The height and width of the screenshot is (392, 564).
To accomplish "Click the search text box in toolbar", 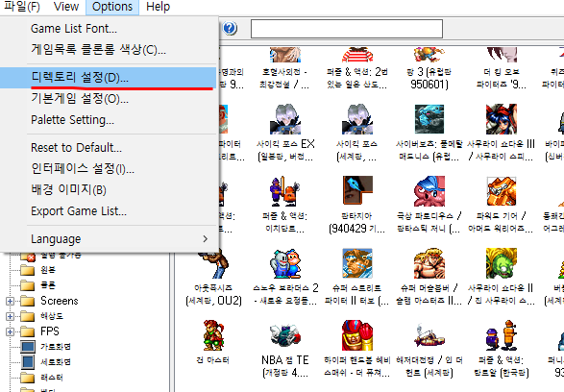I will tap(347, 29).
